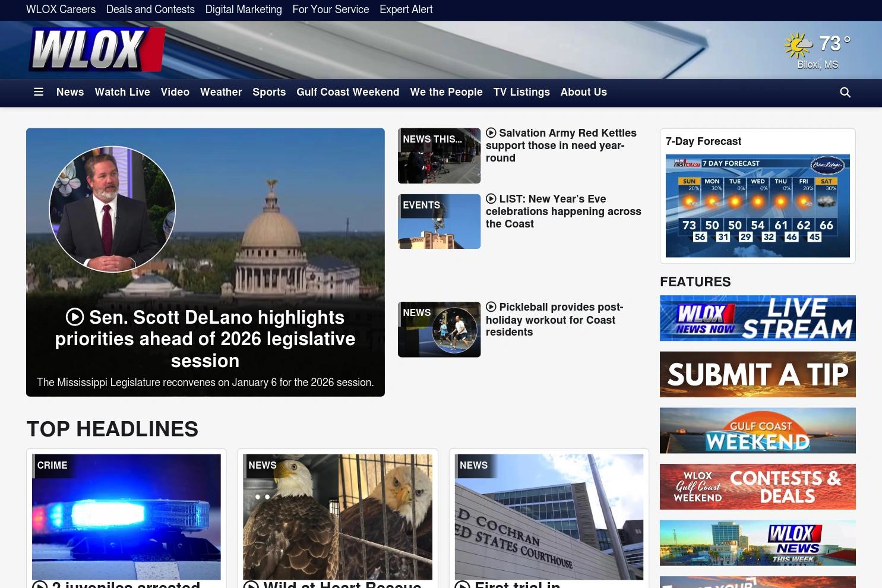The height and width of the screenshot is (588, 882).
Task: Read Salvation Army Red Kettles story
Action: pos(561,146)
